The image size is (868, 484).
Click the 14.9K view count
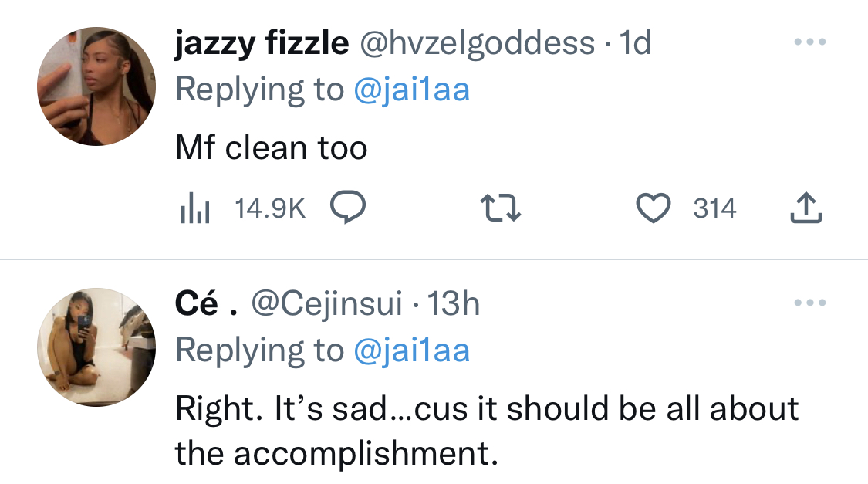pyautogui.click(x=270, y=208)
